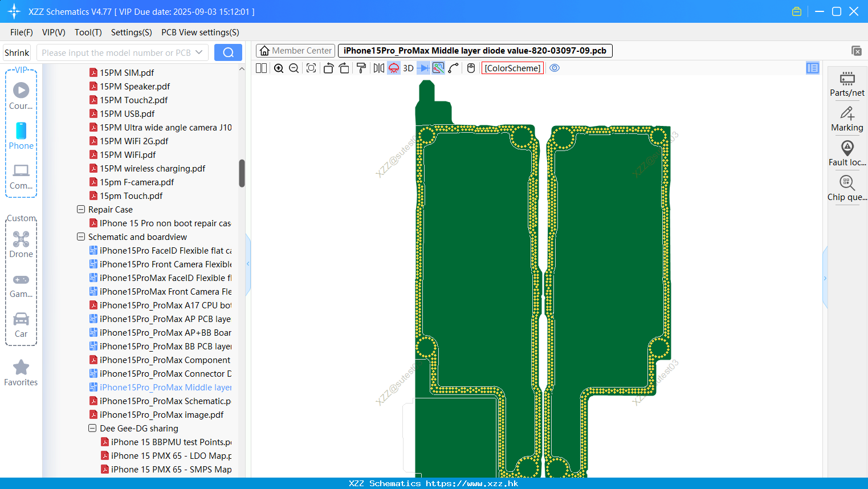Click the yellow briefcase icon in title bar
This screenshot has width=868, height=489.
[797, 11]
